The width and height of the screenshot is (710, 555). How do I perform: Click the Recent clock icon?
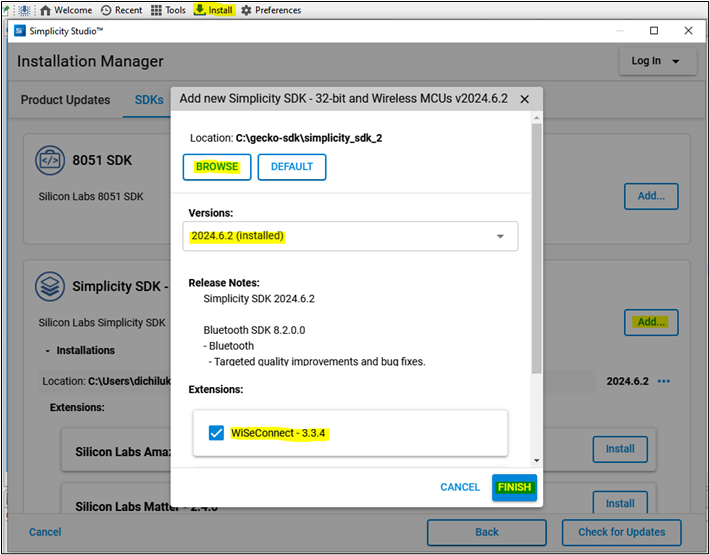click(x=106, y=10)
